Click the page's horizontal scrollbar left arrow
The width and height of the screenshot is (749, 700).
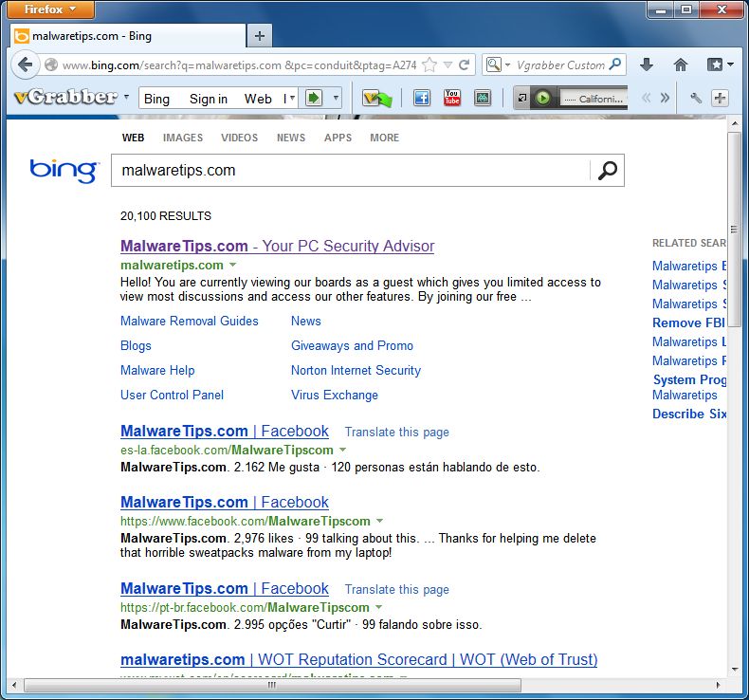coord(14,685)
